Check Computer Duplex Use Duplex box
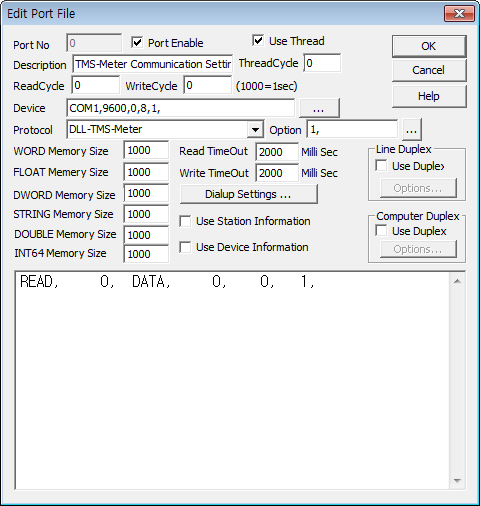The image size is (480, 506). (x=381, y=231)
